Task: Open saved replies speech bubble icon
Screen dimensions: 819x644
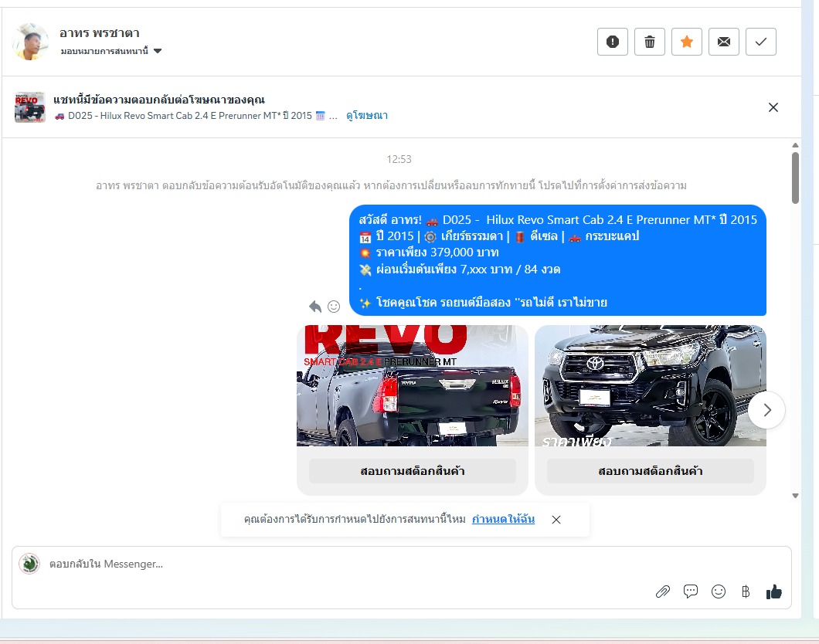Action: [691, 591]
